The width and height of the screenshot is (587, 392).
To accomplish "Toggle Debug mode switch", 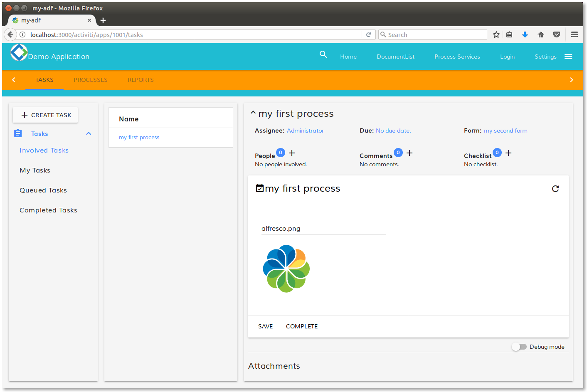I will (x=519, y=347).
